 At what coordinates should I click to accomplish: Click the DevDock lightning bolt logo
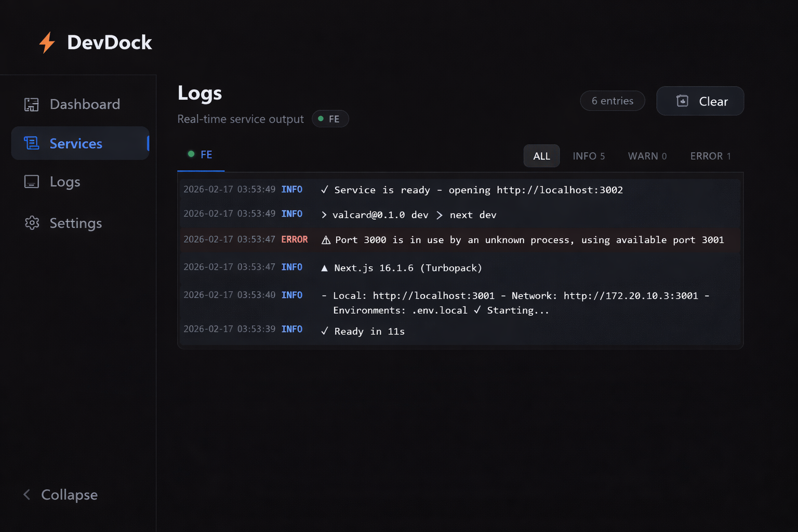pos(47,43)
